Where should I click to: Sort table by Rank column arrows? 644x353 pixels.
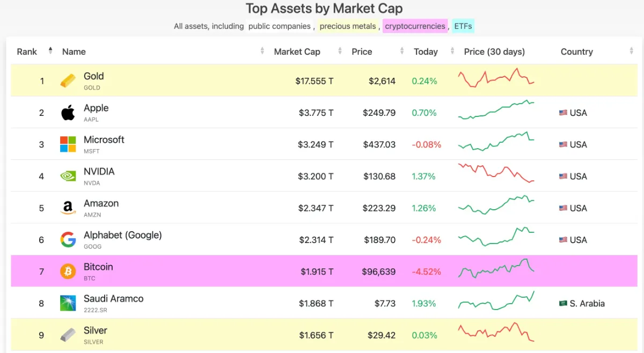click(x=50, y=51)
